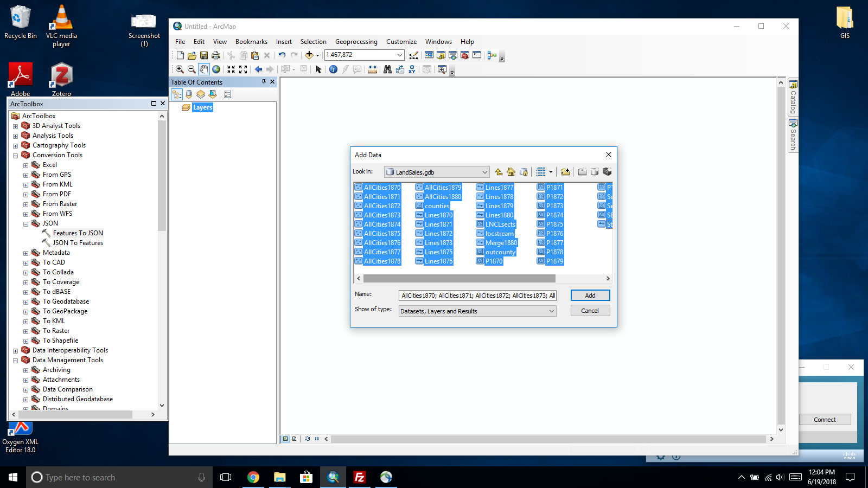
Task: Open File Explorer from the taskbar
Action: click(x=279, y=477)
